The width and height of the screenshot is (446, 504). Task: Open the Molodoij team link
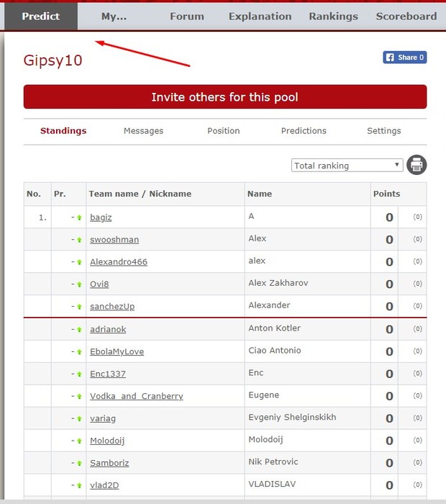(x=107, y=441)
